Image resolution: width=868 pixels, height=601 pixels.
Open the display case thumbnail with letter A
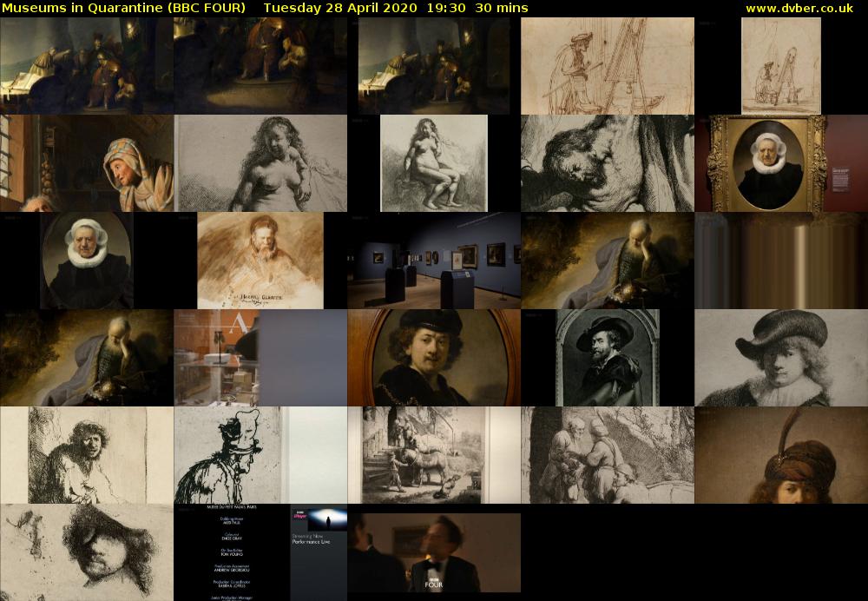260,358
